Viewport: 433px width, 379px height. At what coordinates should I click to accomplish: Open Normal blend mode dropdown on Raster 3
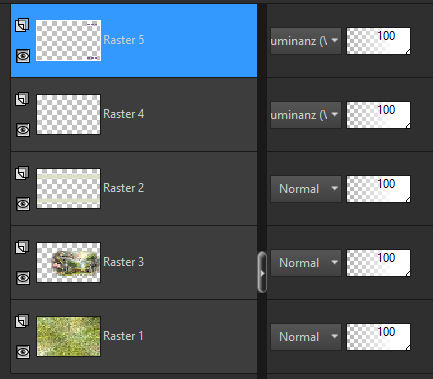pyautogui.click(x=306, y=263)
